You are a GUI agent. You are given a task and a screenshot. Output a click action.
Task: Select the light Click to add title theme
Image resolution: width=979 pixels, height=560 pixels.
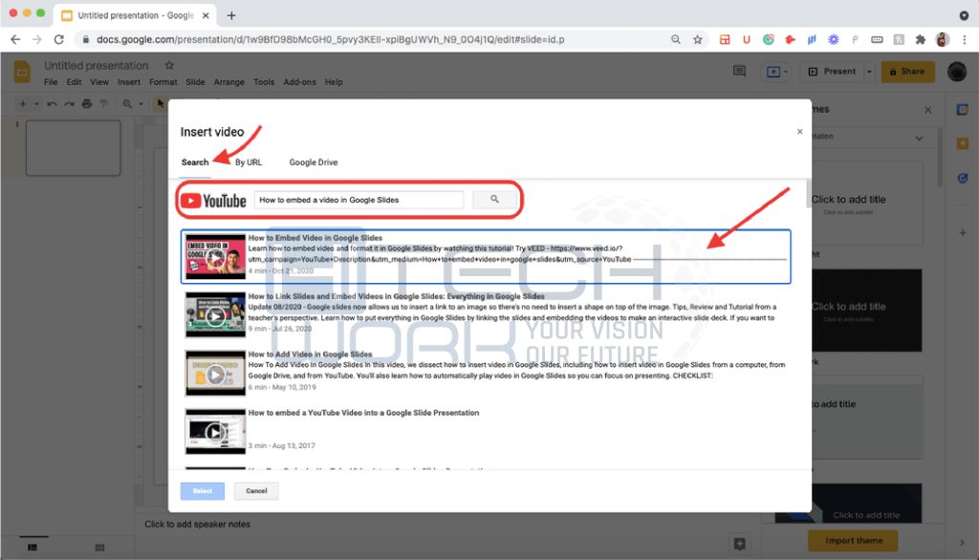coord(867,203)
